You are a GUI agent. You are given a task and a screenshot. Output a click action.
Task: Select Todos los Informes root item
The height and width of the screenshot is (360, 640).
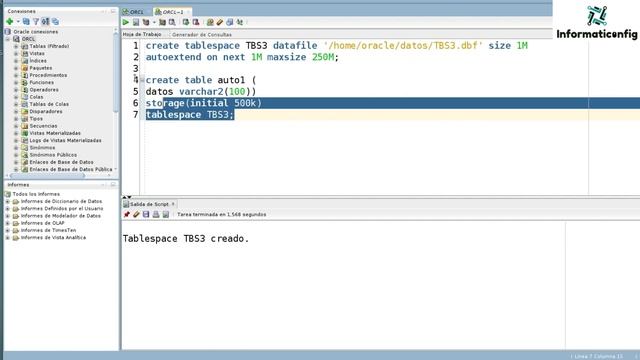(x=36, y=194)
